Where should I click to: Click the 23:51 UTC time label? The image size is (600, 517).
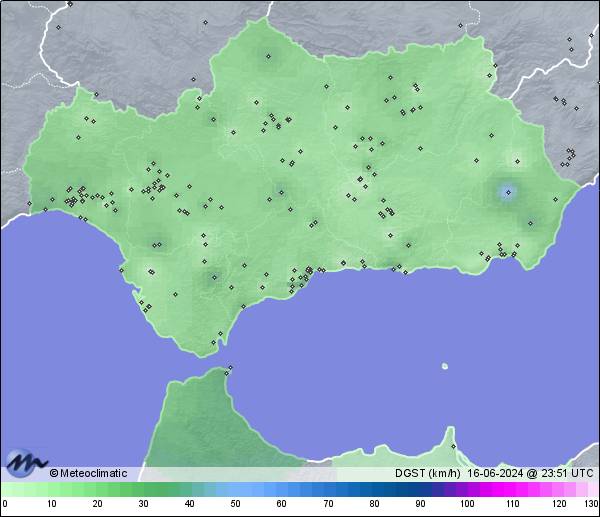click(x=567, y=473)
